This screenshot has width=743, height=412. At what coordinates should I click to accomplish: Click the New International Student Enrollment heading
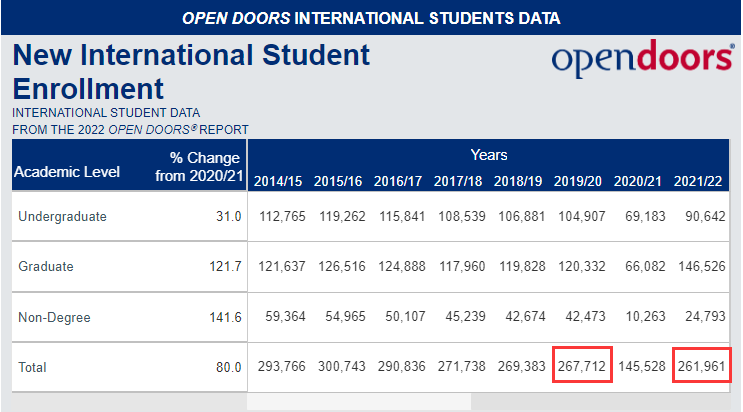point(191,72)
